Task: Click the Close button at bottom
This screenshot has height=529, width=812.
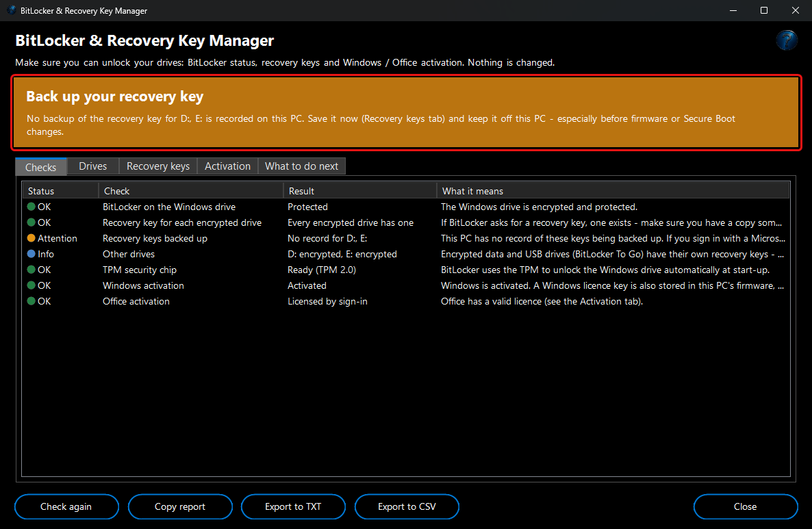Action: coord(745,506)
